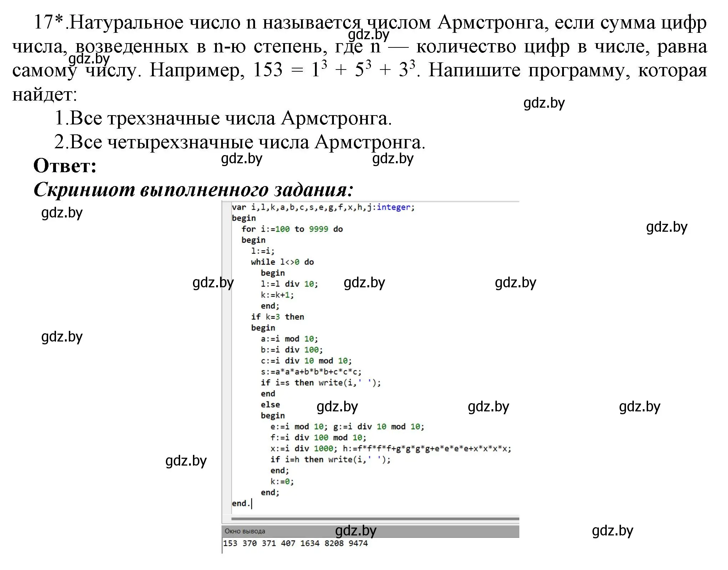The height and width of the screenshot is (570, 728).
Task: Click the 'if i=h then write' line
Action: pos(330,460)
